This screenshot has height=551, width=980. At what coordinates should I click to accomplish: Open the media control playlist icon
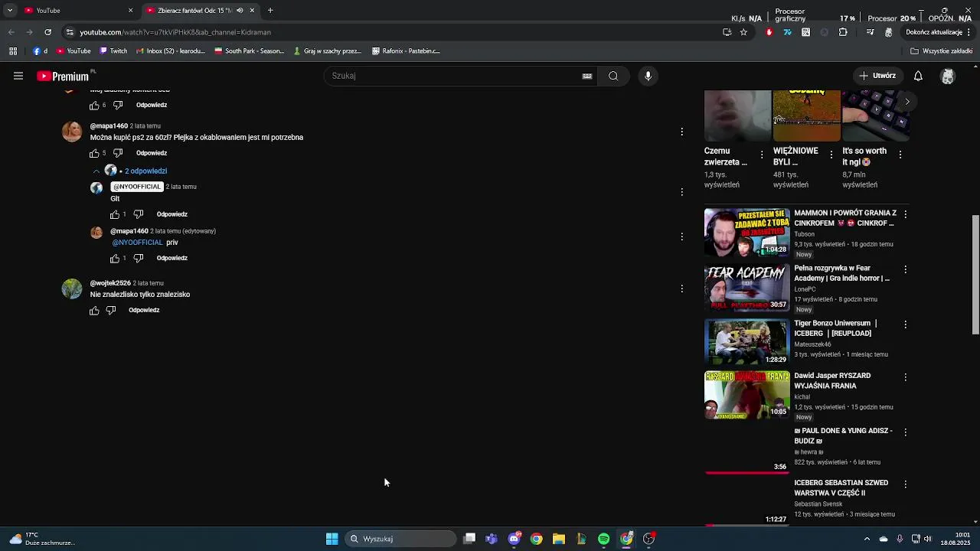tap(870, 32)
